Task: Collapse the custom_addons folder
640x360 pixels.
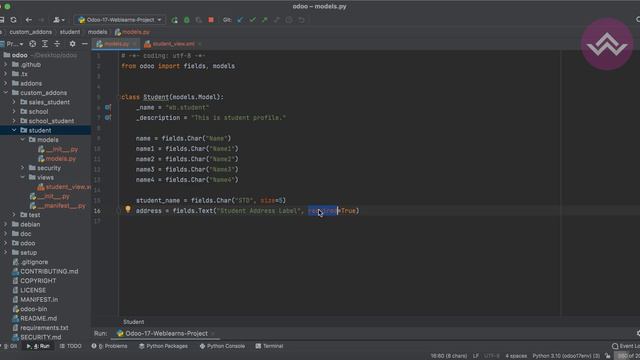Action: (x=6, y=93)
